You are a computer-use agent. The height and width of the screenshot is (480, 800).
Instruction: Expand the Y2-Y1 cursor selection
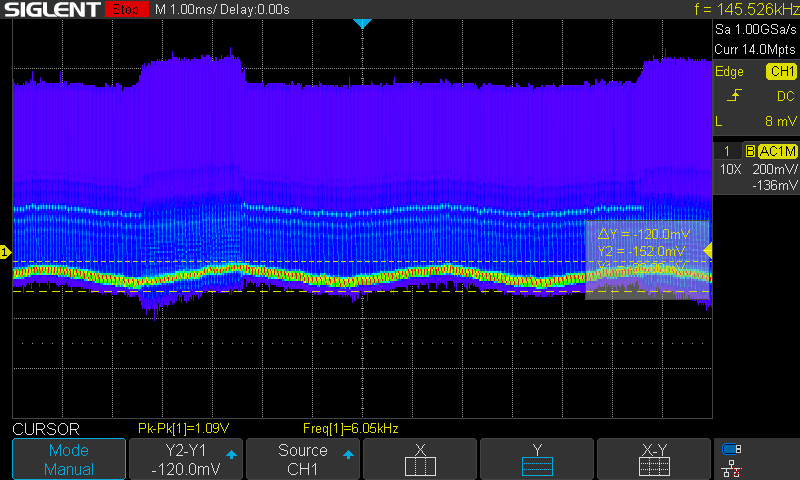point(186,460)
